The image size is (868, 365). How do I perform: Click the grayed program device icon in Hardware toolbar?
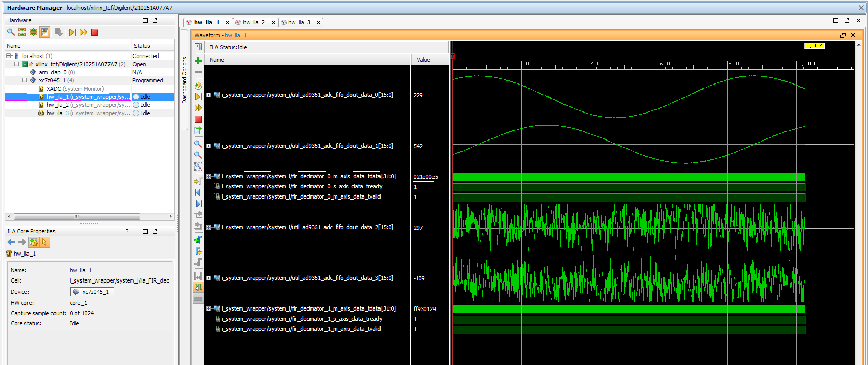pos(59,32)
